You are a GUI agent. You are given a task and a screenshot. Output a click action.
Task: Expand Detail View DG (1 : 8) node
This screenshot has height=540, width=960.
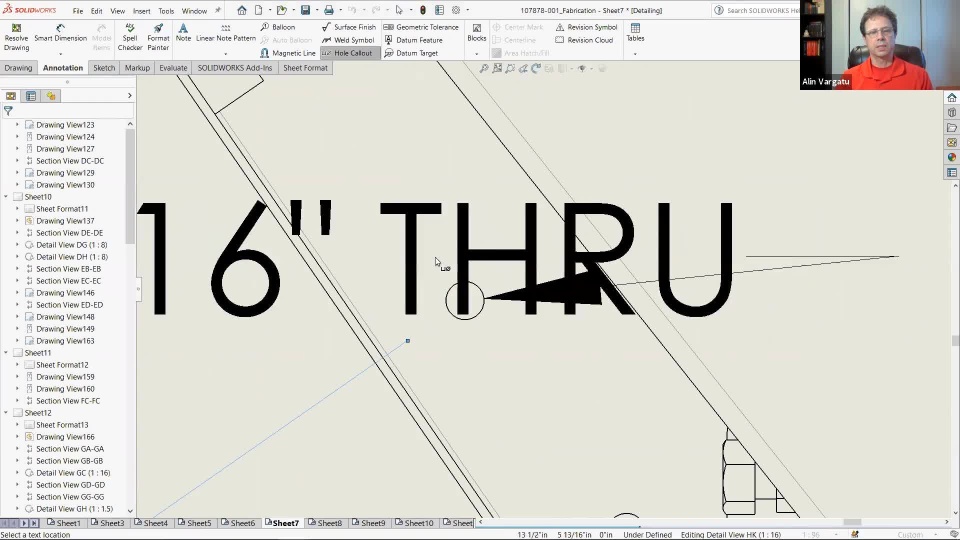tap(17, 244)
